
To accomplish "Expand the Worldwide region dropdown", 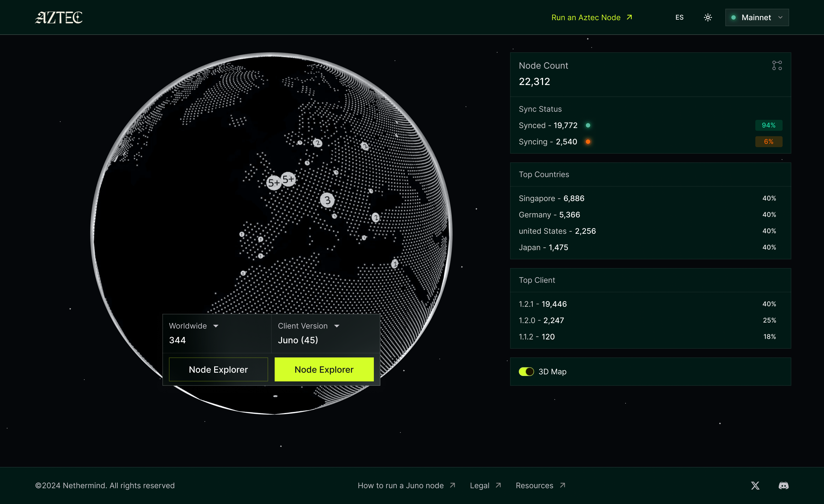I will point(194,326).
